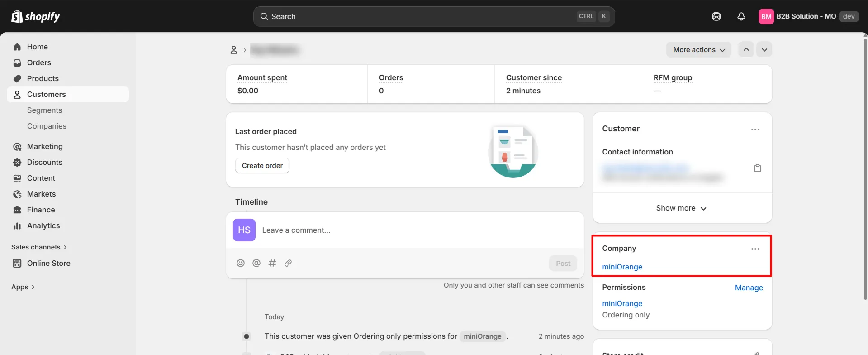Viewport: 868px width, 355px height.
Task: Expand the Apps section
Action: [x=23, y=287]
